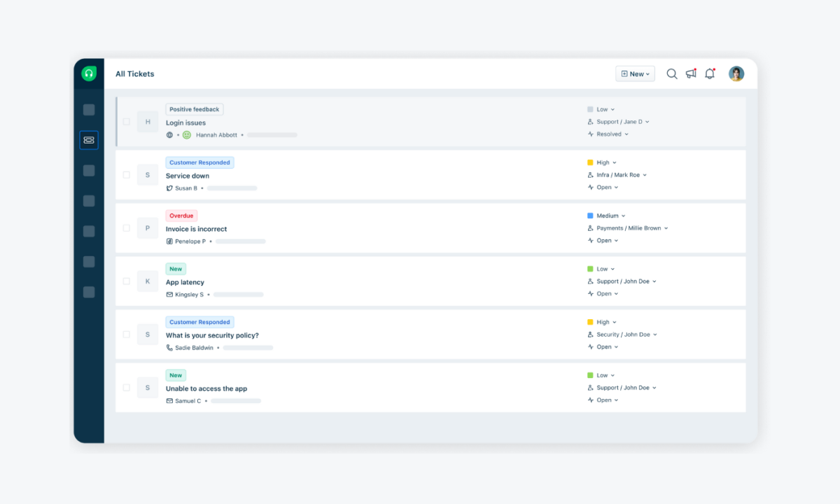The image size is (840, 504).
Task: View notifications via the bell icon
Action: [x=710, y=73]
